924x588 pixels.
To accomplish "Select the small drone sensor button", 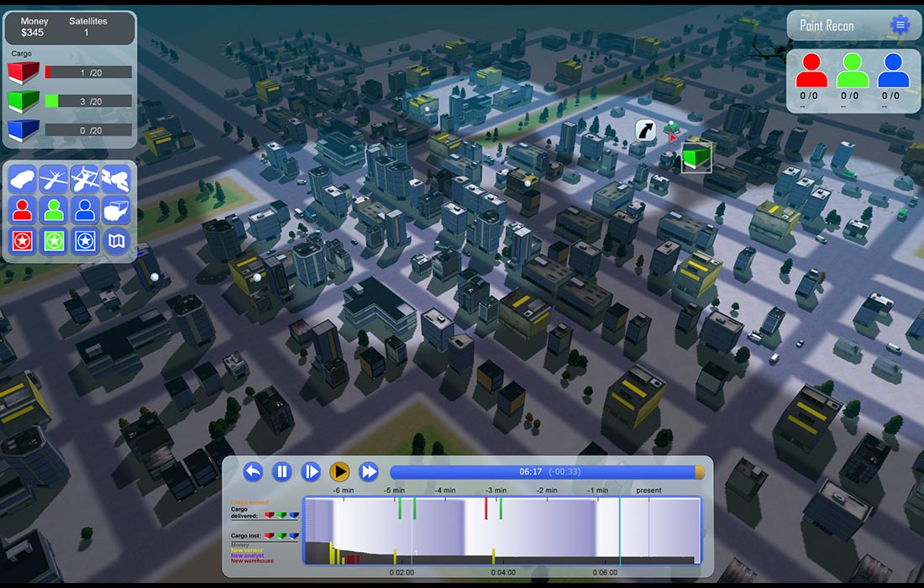I will click(x=54, y=179).
